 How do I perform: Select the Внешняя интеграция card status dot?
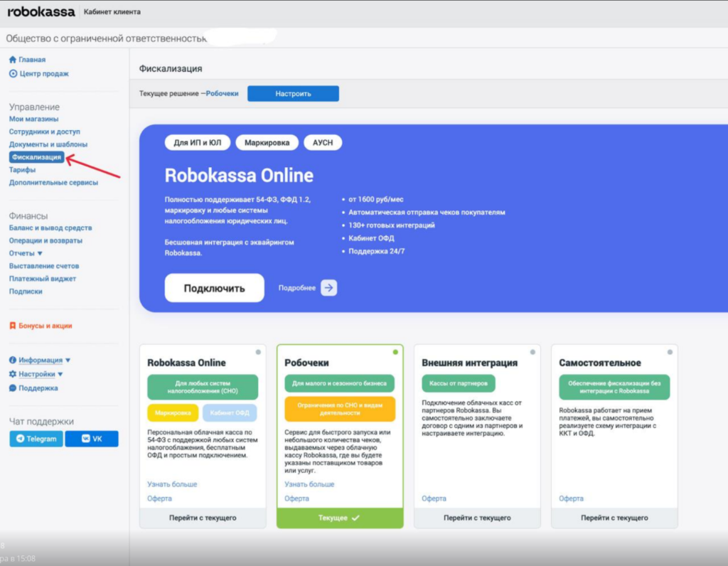point(532,352)
